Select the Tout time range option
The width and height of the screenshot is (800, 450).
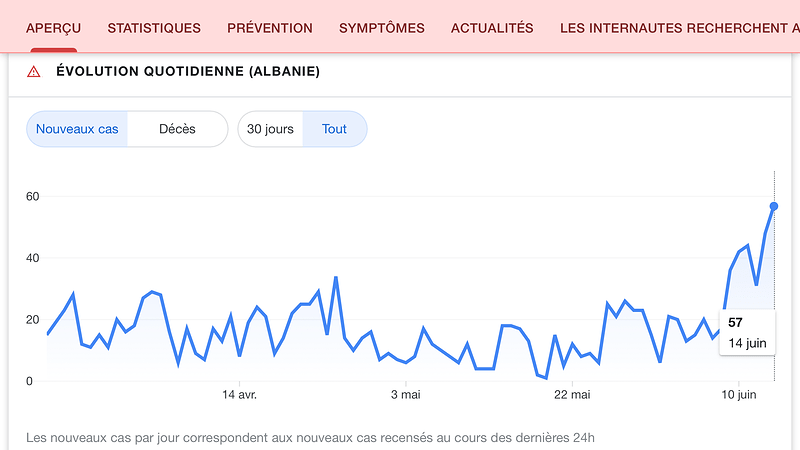click(334, 129)
